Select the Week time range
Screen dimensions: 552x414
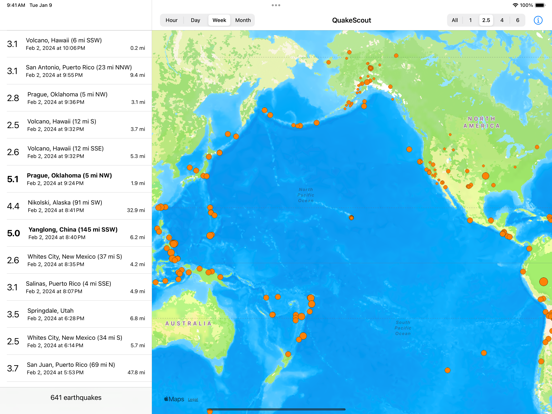219,20
